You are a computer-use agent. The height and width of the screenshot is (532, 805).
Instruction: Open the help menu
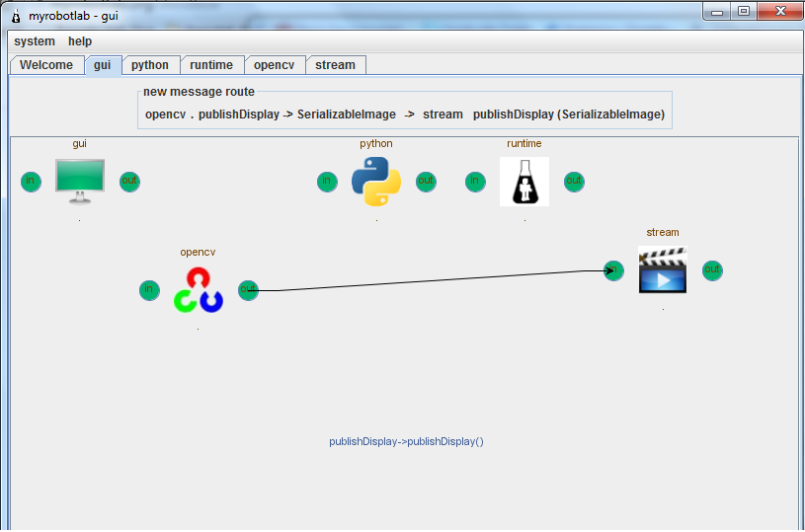click(x=80, y=41)
